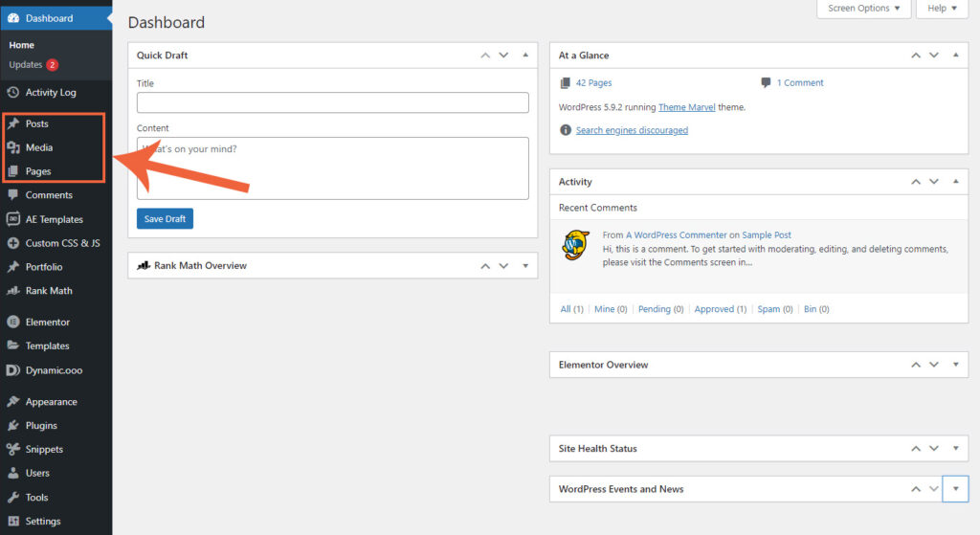
Task: Open the 42 Pages link
Action: point(593,82)
